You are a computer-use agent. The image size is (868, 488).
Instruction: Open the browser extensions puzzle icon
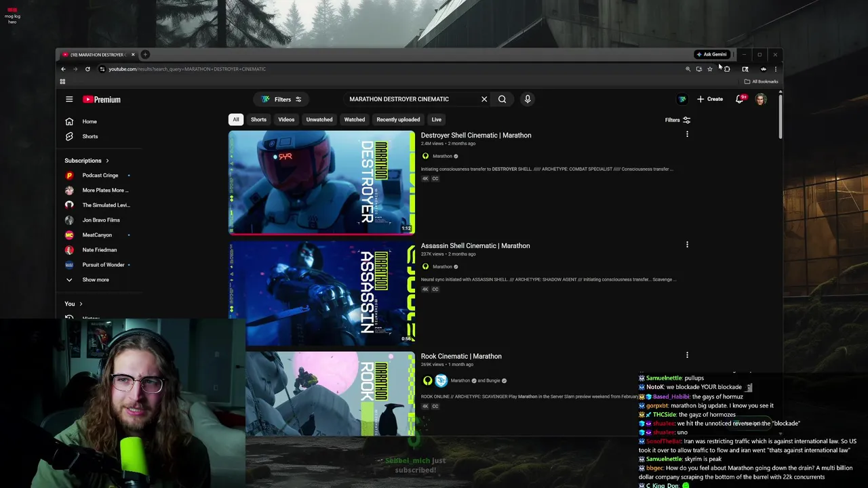[727, 69]
